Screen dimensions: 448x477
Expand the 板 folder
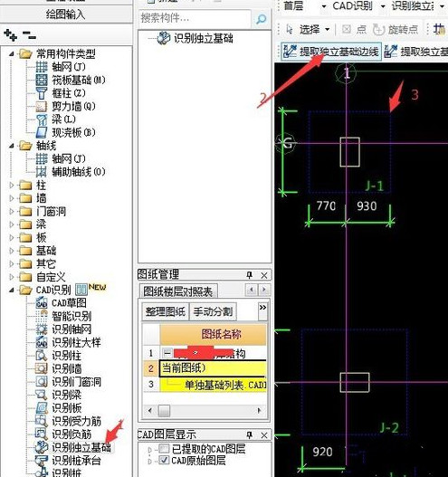(12, 237)
